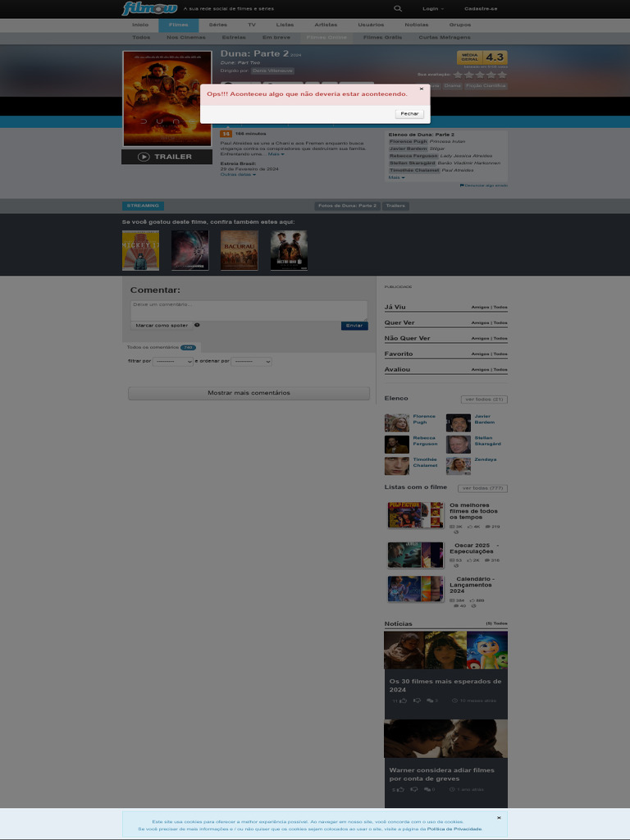This screenshot has height=840, width=630.
Task: Open the TV menu tab
Action: pos(252,25)
